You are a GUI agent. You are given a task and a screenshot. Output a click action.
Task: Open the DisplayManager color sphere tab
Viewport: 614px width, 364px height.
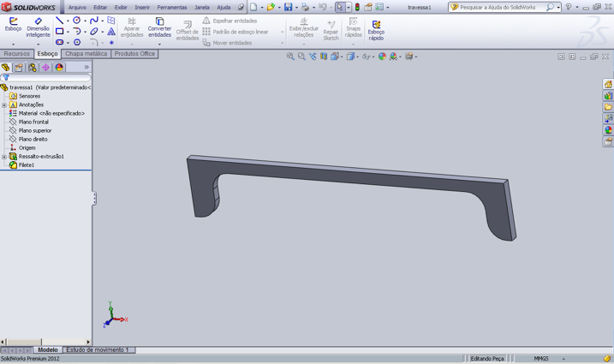[x=59, y=68]
